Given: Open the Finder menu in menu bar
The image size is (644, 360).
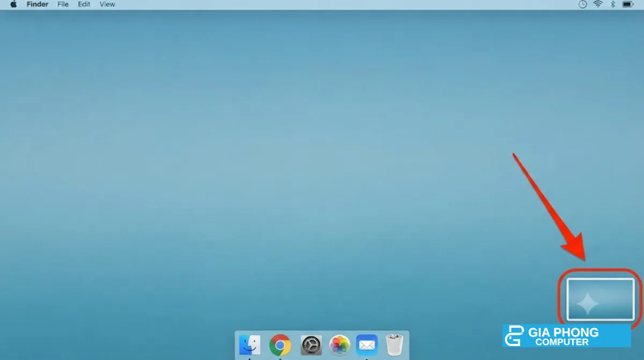Looking at the screenshot, I should (x=38, y=4).
